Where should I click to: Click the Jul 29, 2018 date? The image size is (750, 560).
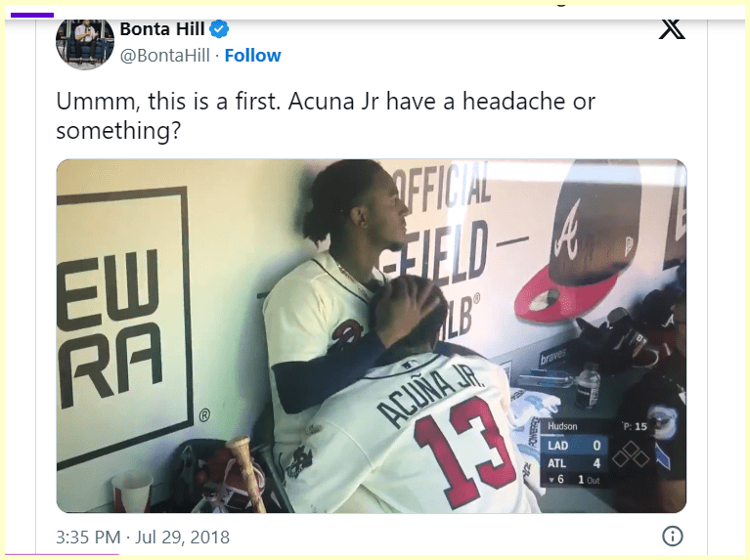pyautogui.click(x=182, y=538)
